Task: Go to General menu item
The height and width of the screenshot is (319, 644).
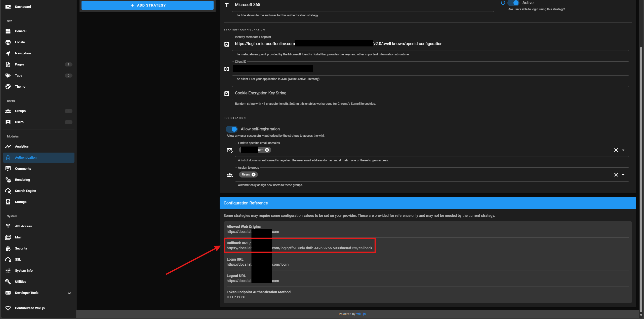Action: coord(39,31)
